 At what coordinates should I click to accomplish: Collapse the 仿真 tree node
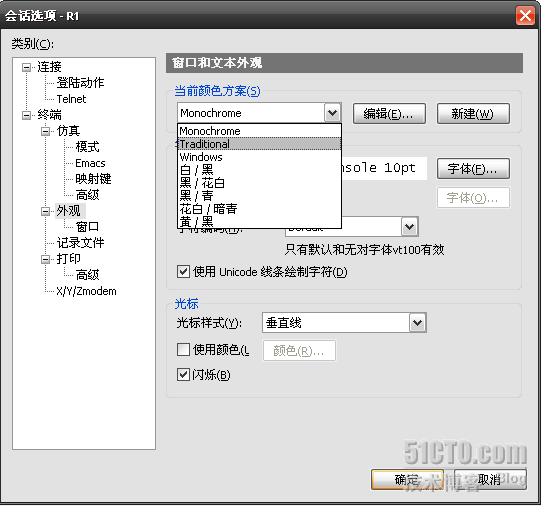point(46,131)
